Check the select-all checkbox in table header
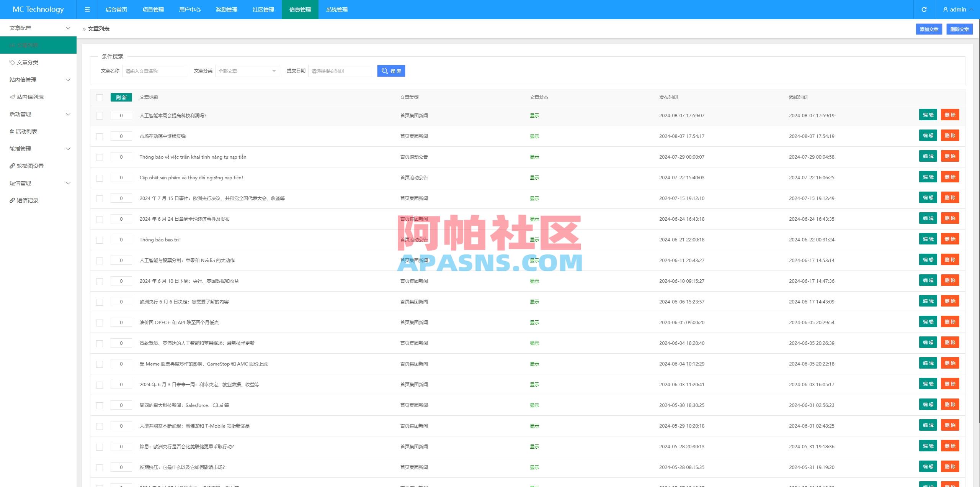The width and height of the screenshot is (980, 487). (x=100, y=97)
